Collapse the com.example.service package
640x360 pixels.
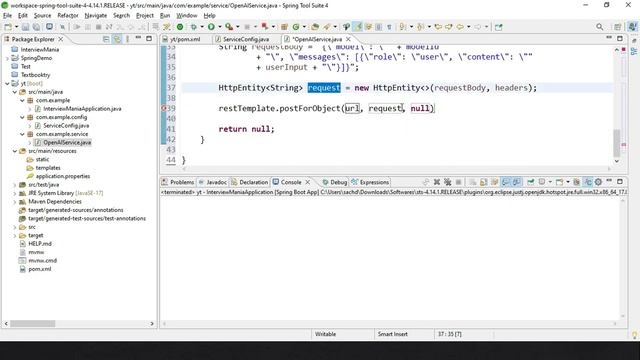(x=22, y=134)
